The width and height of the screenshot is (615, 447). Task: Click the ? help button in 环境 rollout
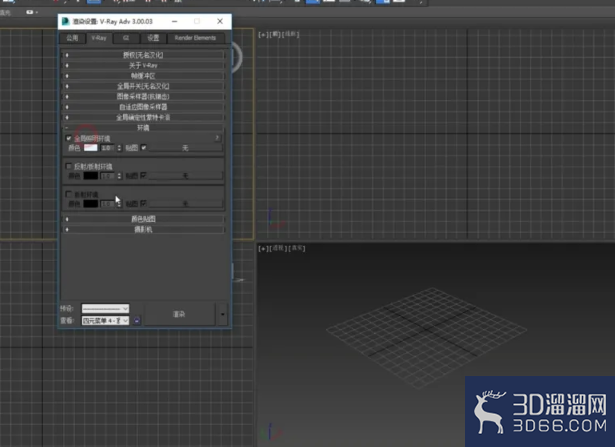click(x=217, y=138)
